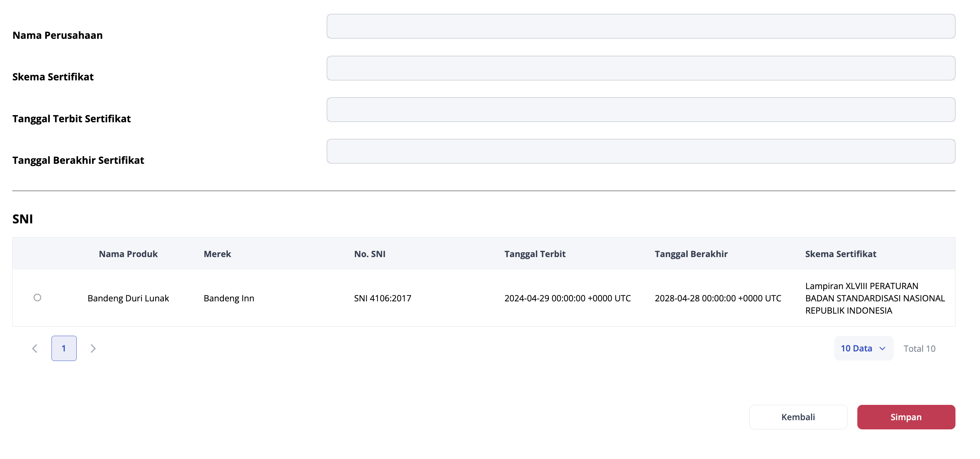Go to previous page with left chevron

pyautogui.click(x=35, y=348)
